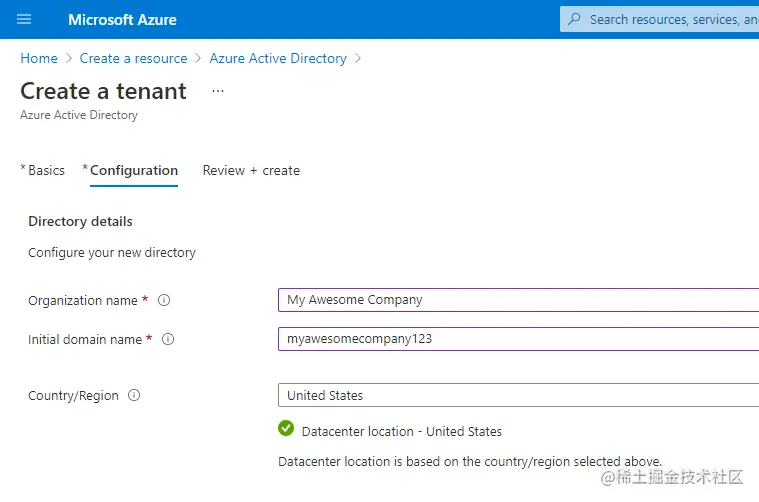The height and width of the screenshot is (502, 759).
Task: Click the Azure Active Directory subtitle
Action: tap(79, 115)
